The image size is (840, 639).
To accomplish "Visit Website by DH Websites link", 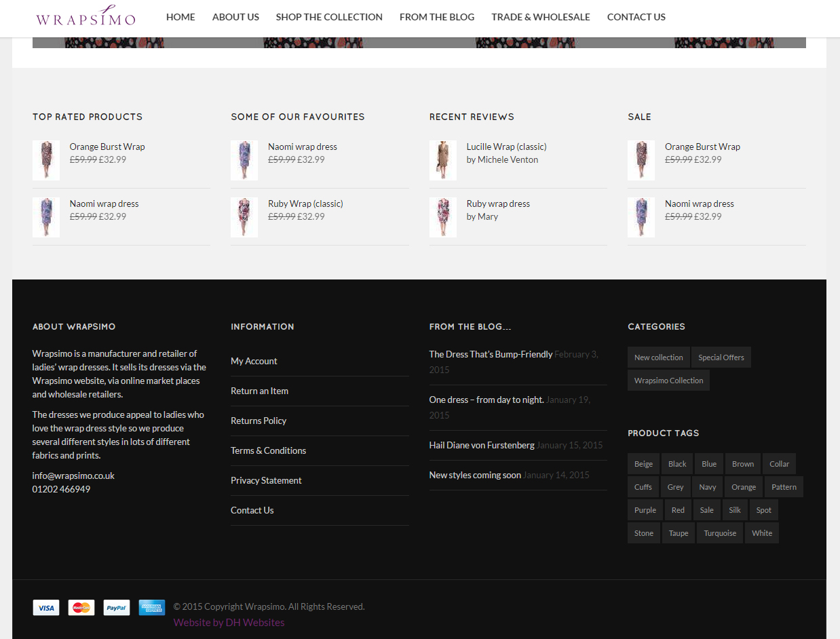I will [229, 622].
